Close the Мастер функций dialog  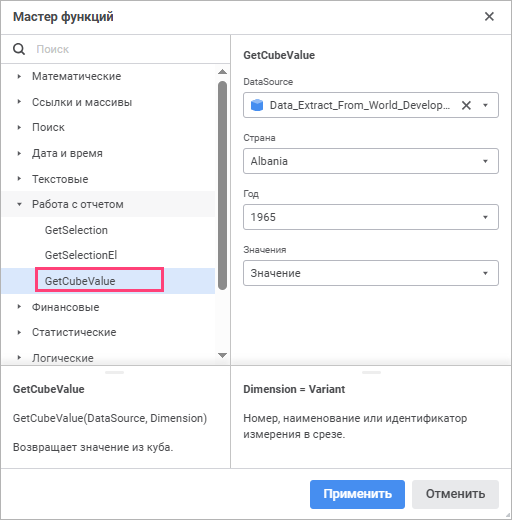489,16
